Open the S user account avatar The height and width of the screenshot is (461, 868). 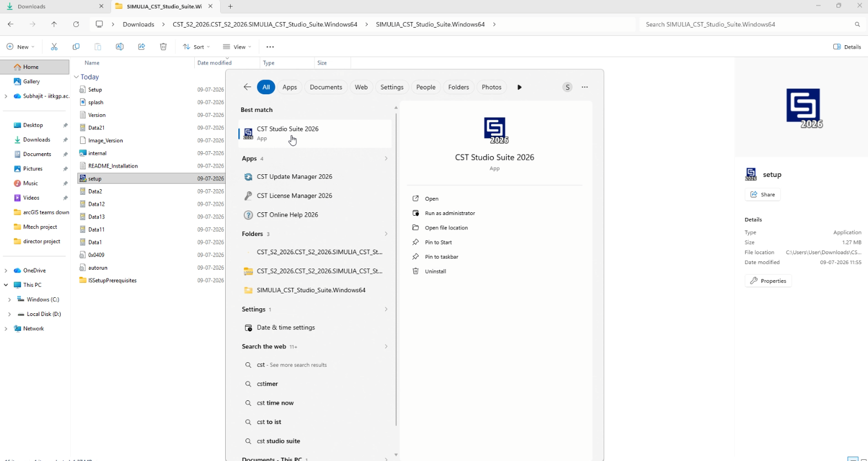(567, 87)
